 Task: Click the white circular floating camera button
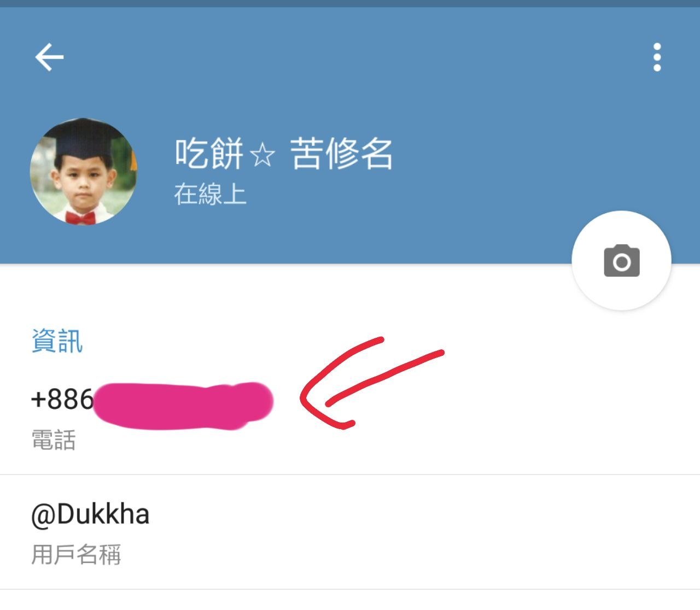point(622,261)
